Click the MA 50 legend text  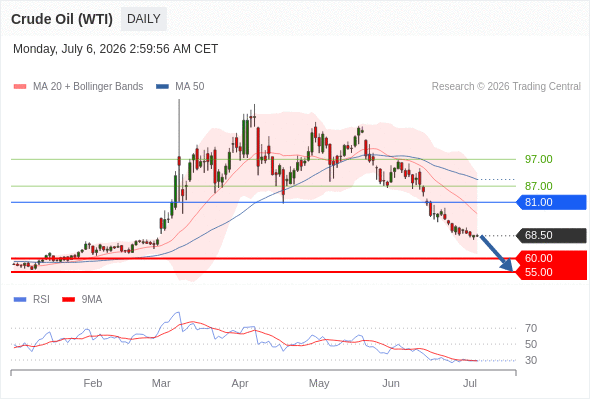[x=190, y=87]
